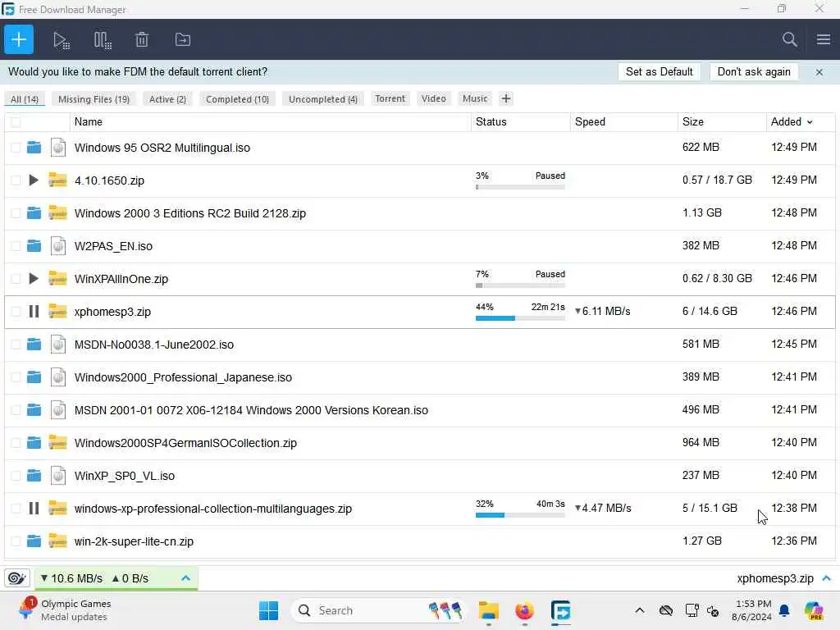
Task: Click the 32% progress bar for windows-xp-professional-collection
Action: (520, 515)
